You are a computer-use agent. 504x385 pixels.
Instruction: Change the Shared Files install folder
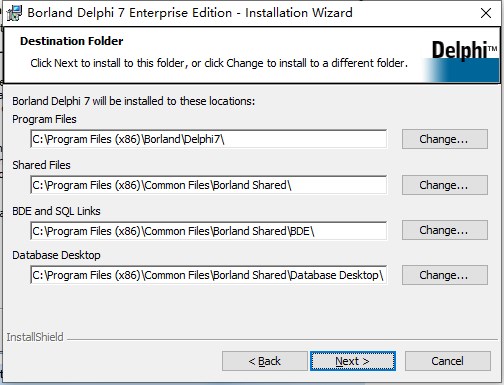(x=445, y=185)
